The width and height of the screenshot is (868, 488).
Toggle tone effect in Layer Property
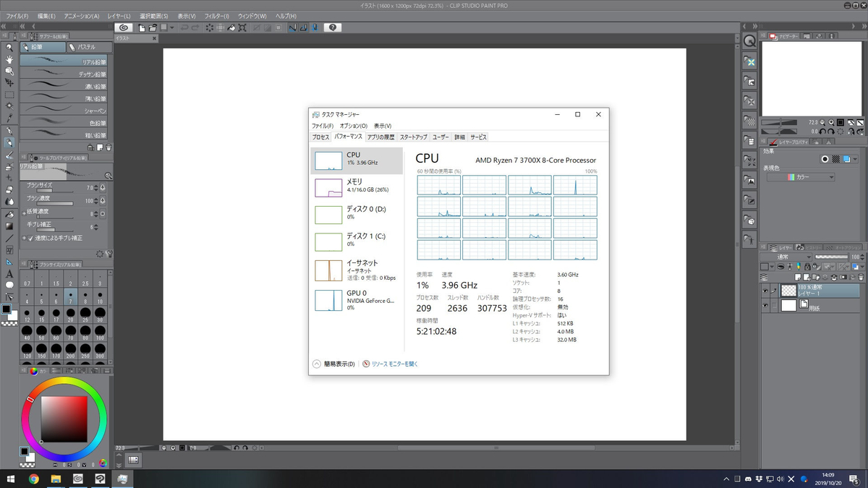835,158
